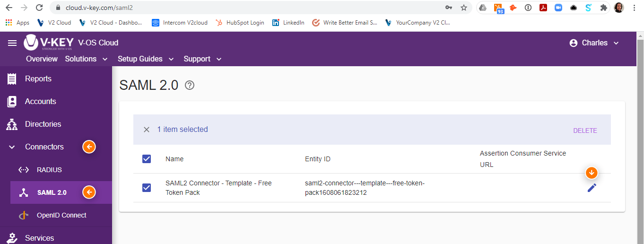Click the Accounts sidebar icon
Viewport: 644px width, 244px height.
(x=12, y=101)
